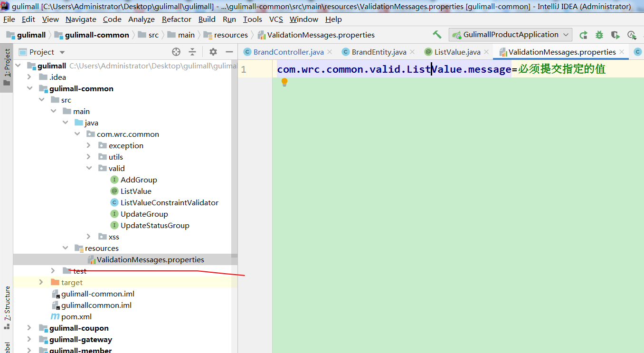Hide the Project tool window with minus icon
Image resolution: width=644 pixels, height=353 pixels.
tap(229, 51)
